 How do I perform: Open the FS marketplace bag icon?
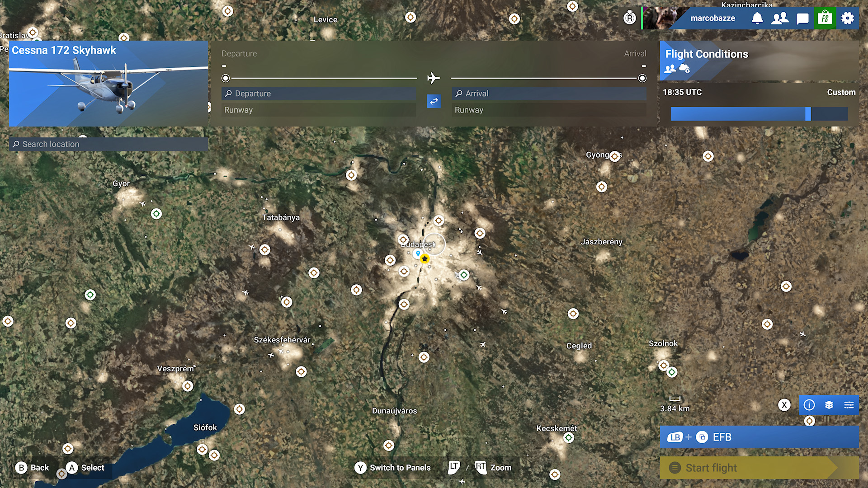[825, 19]
